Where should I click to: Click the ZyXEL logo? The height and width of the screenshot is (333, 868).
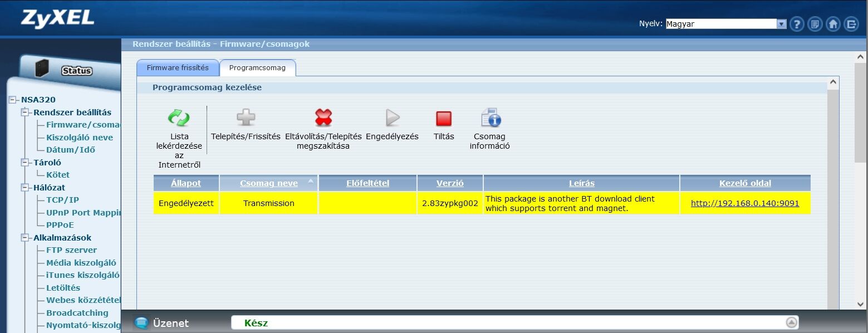click(57, 18)
